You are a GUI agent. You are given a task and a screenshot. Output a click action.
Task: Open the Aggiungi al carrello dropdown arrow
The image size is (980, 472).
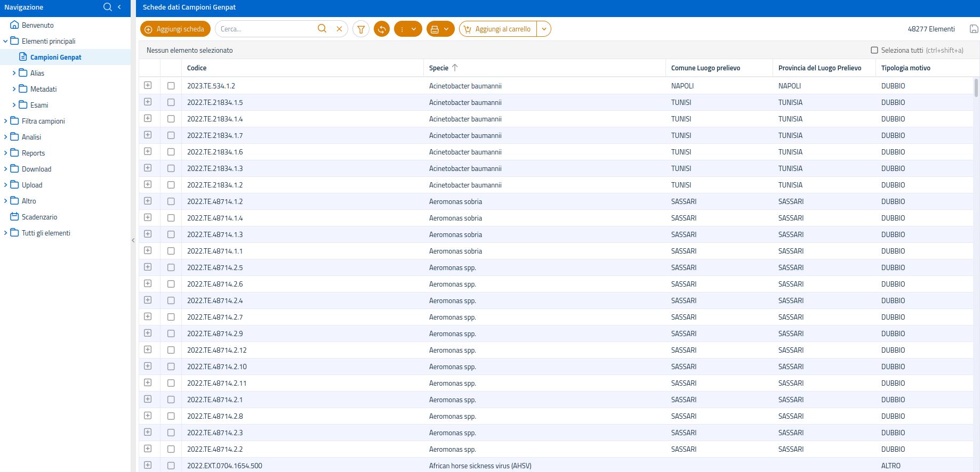tap(544, 29)
